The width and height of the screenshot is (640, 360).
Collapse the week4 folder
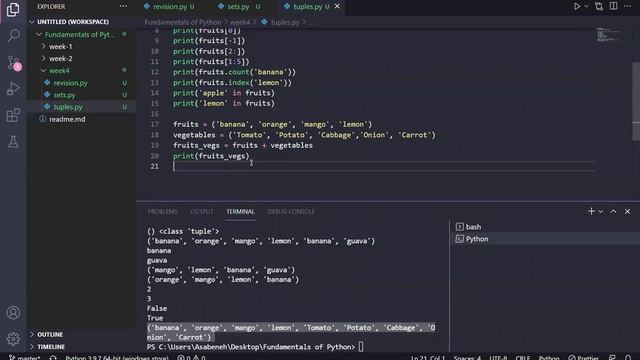click(82, 71)
